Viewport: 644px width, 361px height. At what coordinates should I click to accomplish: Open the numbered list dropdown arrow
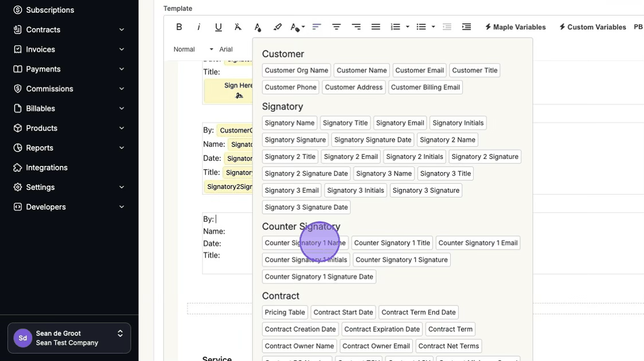tap(407, 27)
